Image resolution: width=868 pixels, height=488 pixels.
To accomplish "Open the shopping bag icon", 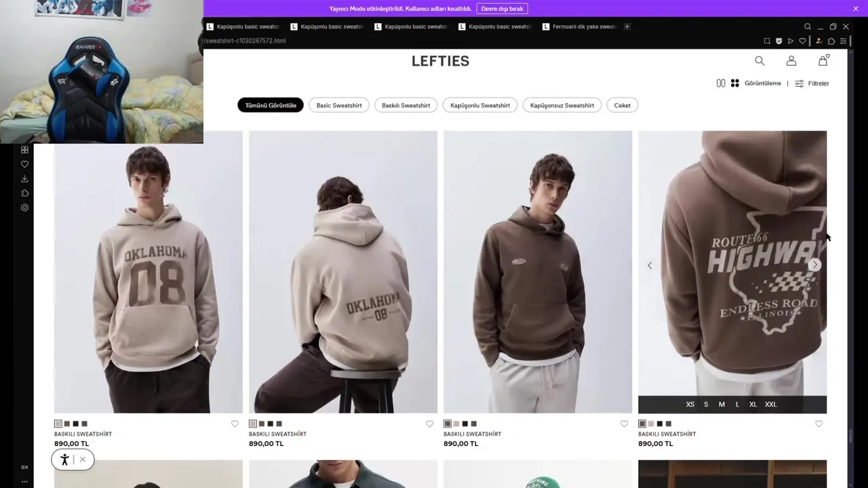I will click(823, 60).
